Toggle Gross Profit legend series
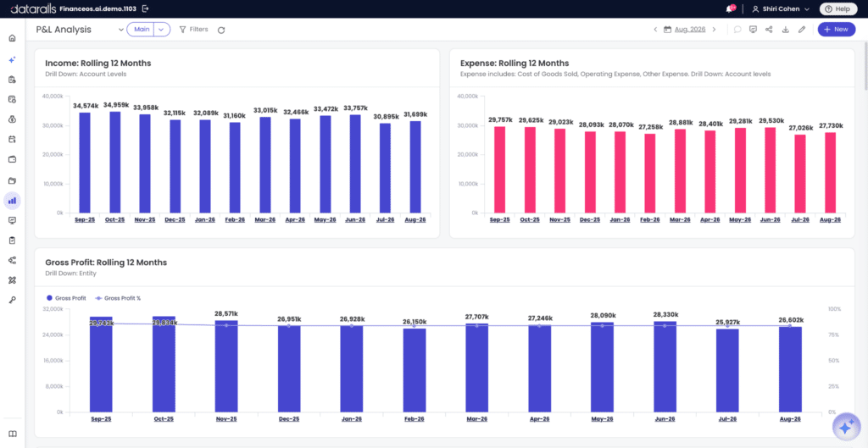 66,298
